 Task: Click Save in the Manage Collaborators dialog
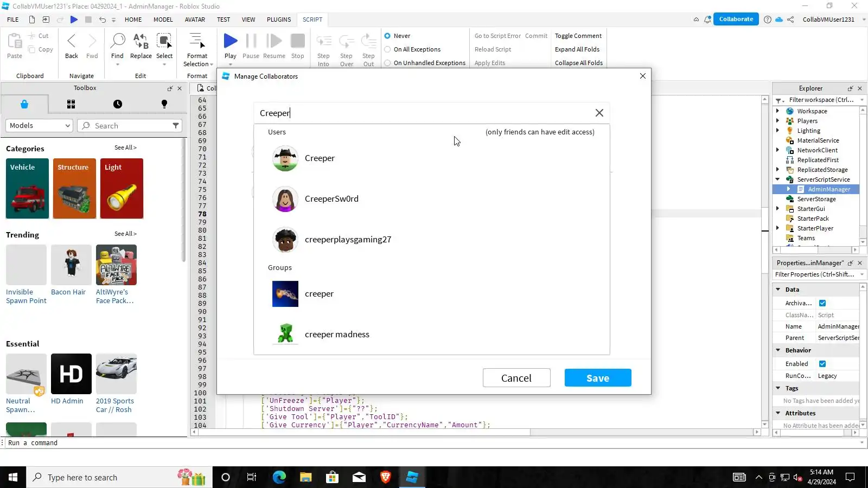click(x=598, y=378)
